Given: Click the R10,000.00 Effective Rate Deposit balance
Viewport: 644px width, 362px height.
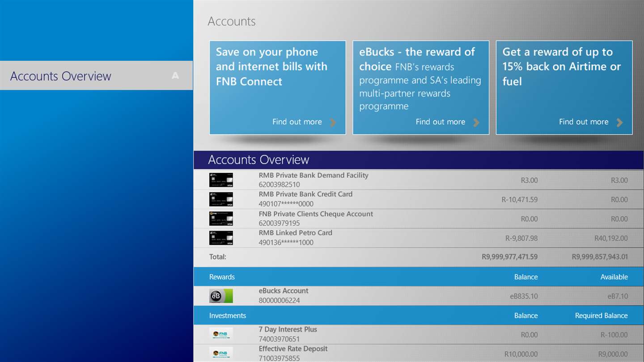Looking at the screenshot, I should click(x=521, y=354).
